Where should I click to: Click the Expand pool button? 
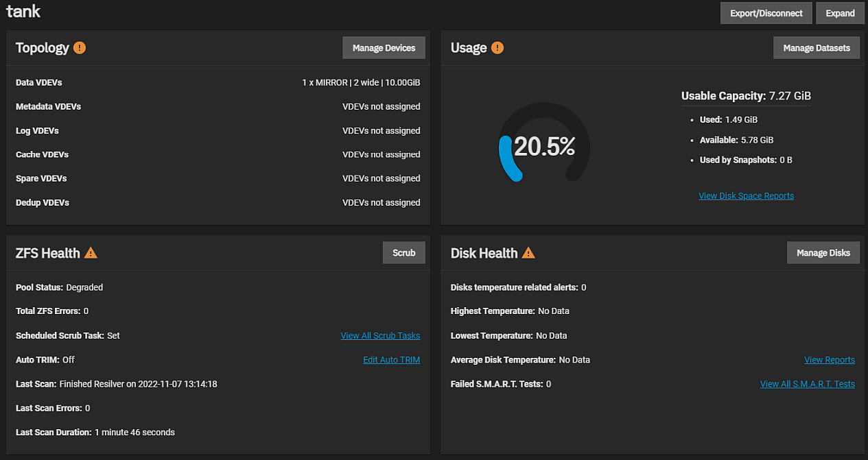(x=840, y=13)
